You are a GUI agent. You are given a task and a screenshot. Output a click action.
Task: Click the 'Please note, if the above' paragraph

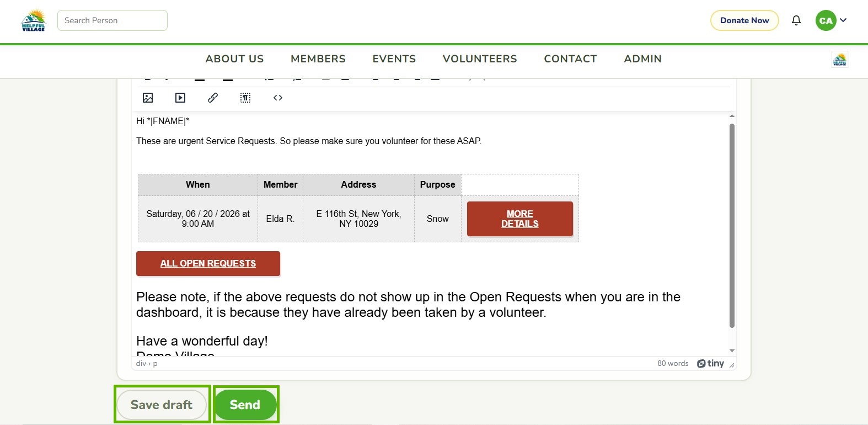408,305
